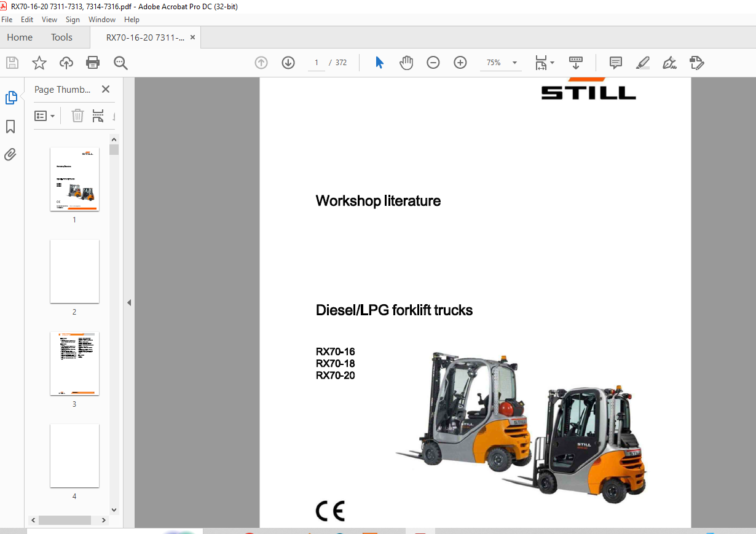Click the 'RX70-16' model text

(335, 352)
